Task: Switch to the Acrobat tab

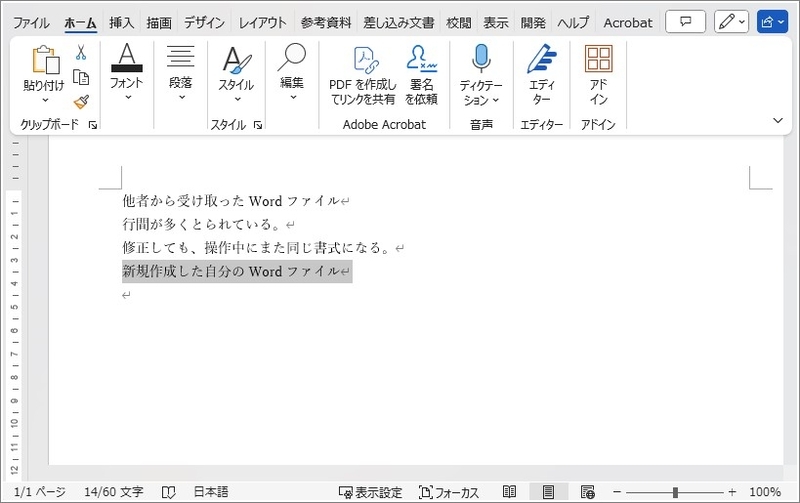Action: point(628,22)
